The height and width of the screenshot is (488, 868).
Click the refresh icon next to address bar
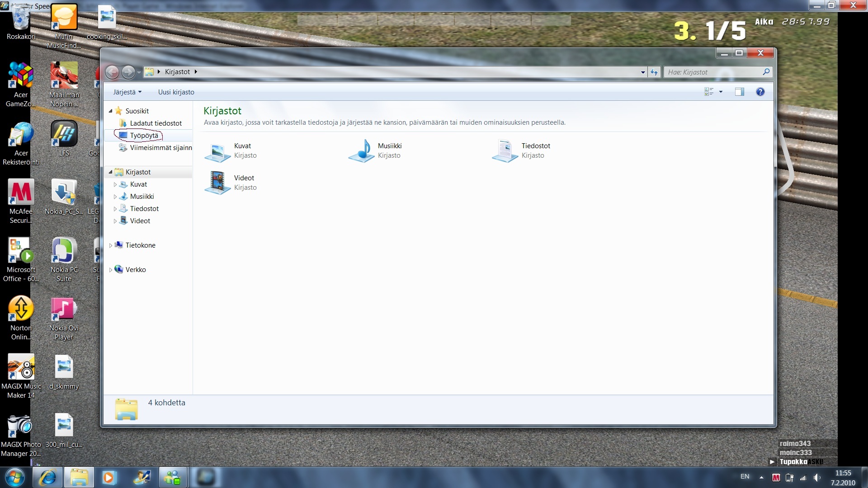[654, 72]
